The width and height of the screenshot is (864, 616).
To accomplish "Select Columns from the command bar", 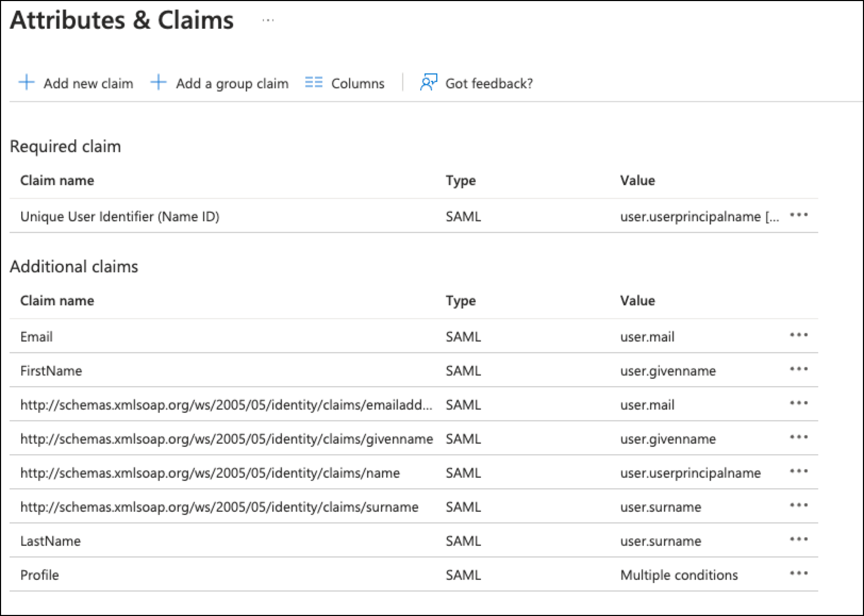I will pyautogui.click(x=358, y=83).
